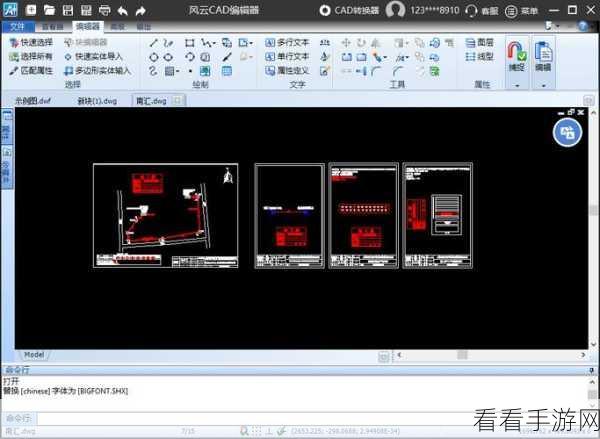
Task: Save drawing with the first floppy disk icon
Action: click(68, 10)
